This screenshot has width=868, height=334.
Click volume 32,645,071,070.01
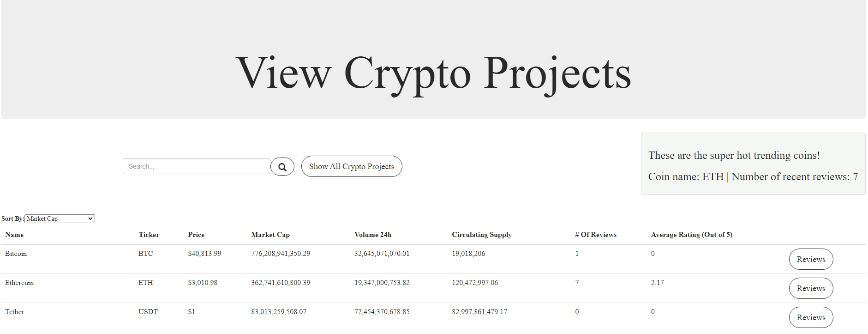tap(382, 254)
